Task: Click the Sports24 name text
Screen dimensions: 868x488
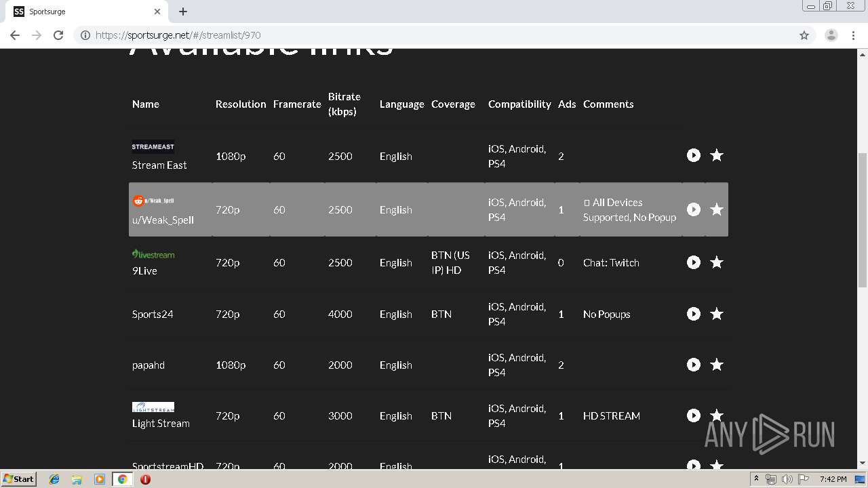Action: click(x=153, y=314)
